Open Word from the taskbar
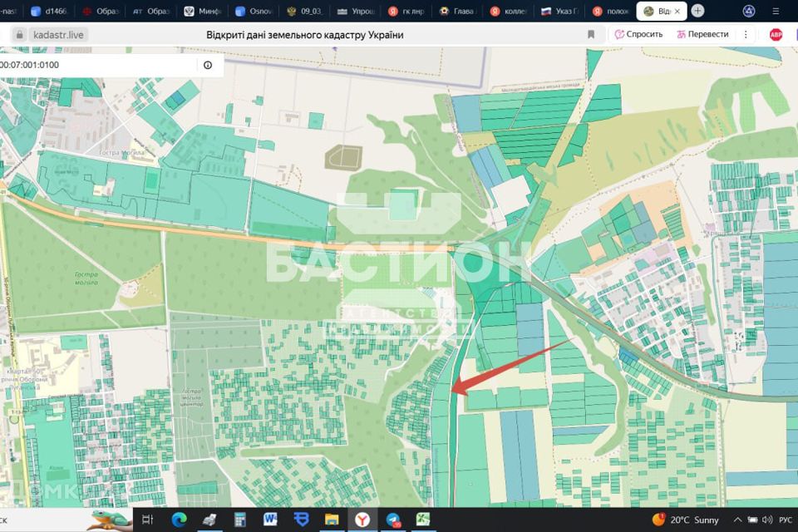This screenshot has width=798, height=532. point(270,520)
